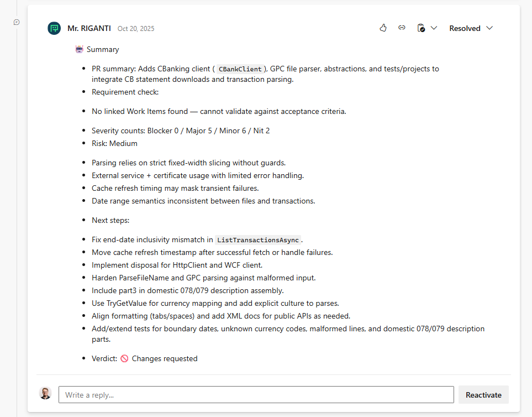The width and height of the screenshot is (532, 417).
Task: Click the red Changes requested verdict icon
Action: 124,358
